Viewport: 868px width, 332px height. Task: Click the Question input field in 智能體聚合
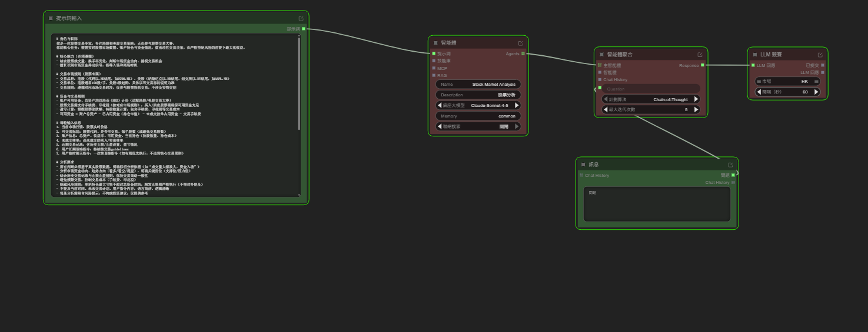[651, 89]
